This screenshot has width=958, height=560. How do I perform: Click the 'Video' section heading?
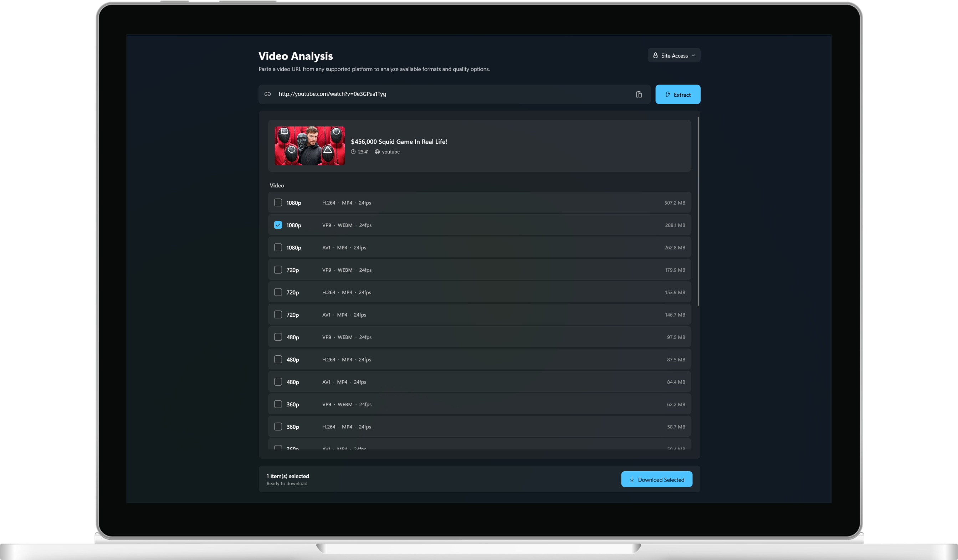coord(277,185)
